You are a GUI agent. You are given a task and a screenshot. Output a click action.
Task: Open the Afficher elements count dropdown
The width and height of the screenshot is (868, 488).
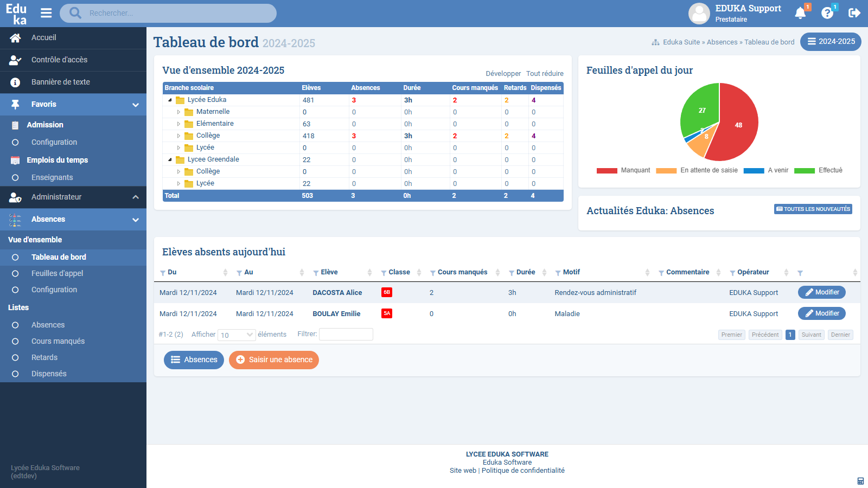click(x=237, y=335)
